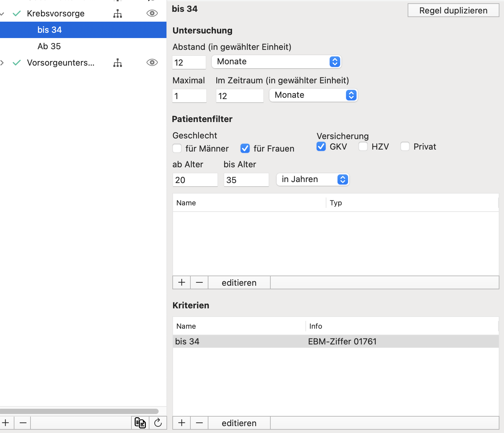
Task: Expand the Vorsorgeunters... tree group
Action: pos(2,63)
